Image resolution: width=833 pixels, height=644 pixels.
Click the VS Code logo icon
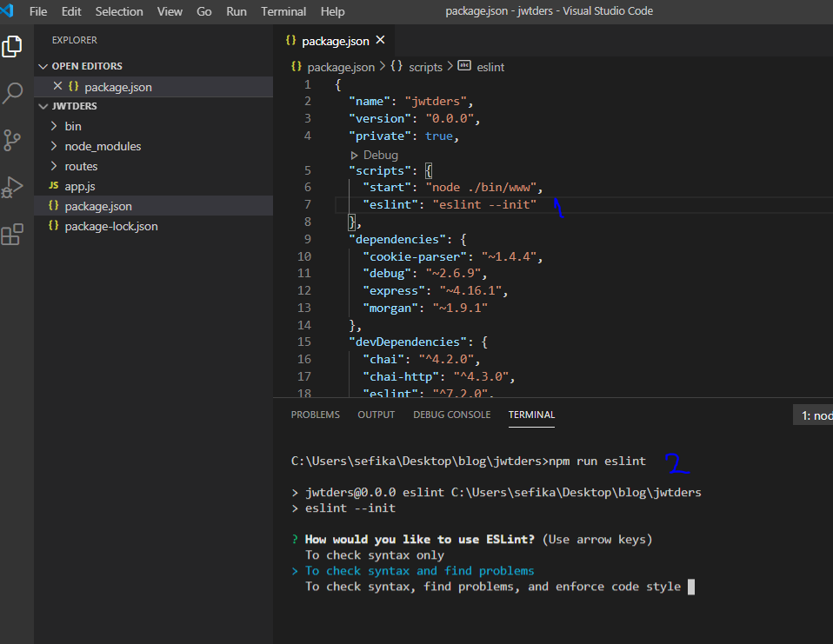(7, 10)
